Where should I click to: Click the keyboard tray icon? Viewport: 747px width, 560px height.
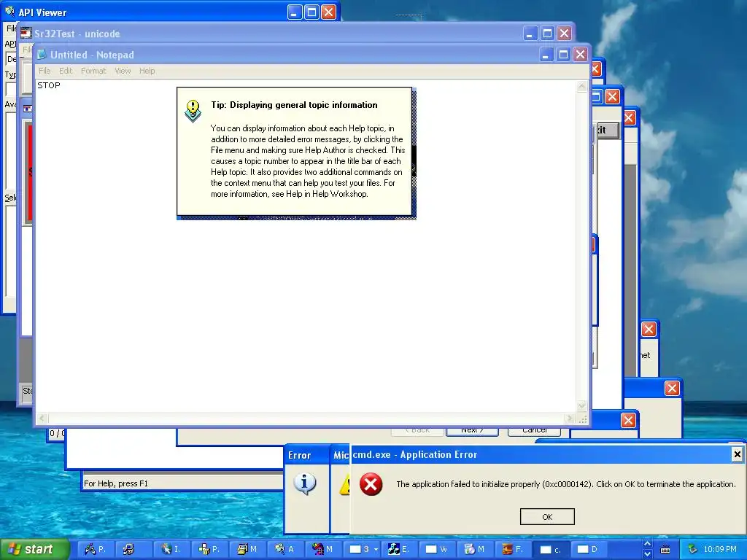coord(665,550)
